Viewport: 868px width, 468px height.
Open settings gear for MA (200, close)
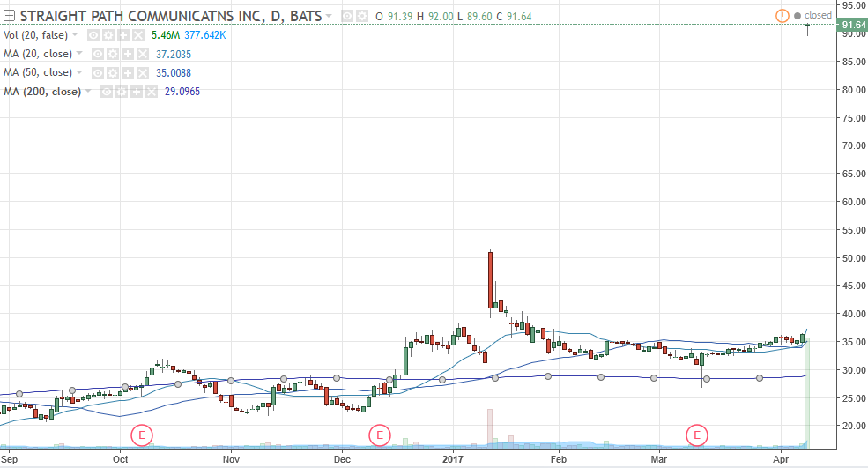pos(122,92)
